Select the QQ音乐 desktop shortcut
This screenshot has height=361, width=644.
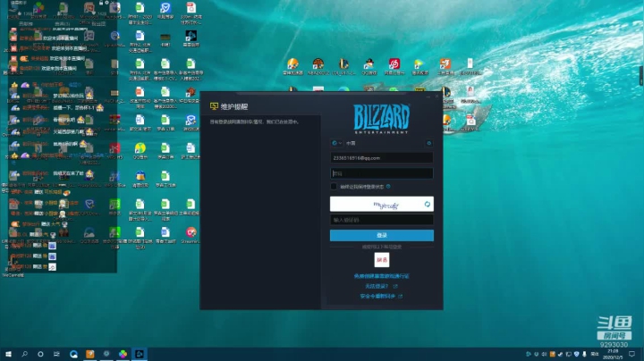[x=140, y=150]
